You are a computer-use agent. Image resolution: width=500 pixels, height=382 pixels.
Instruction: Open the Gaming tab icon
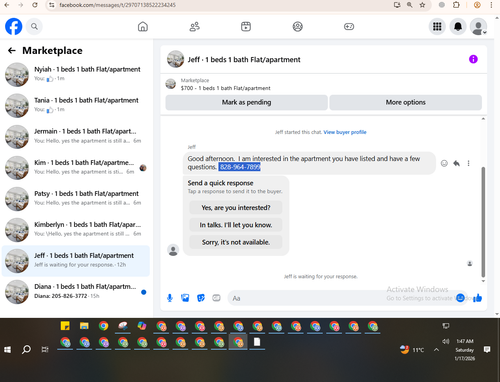pyautogui.click(x=349, y=26)
